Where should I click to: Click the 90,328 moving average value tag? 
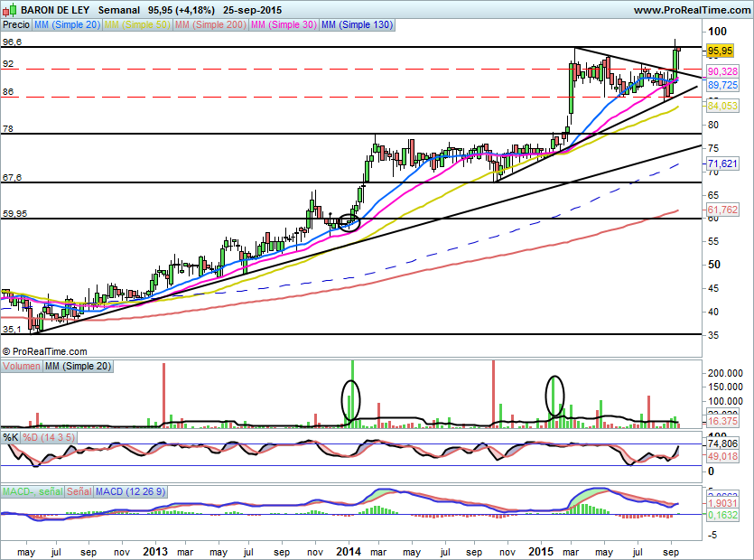pyautogui.click(x=722, y=71)
